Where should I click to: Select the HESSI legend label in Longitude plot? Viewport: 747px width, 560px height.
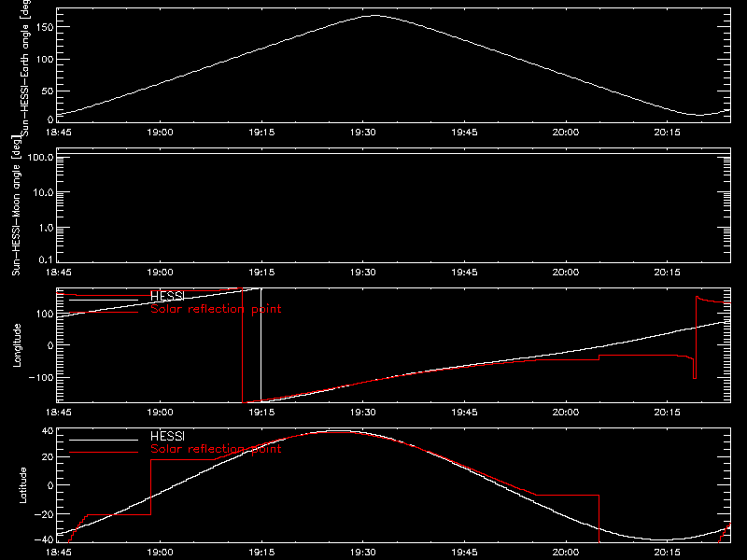click(x=167, y=296)
